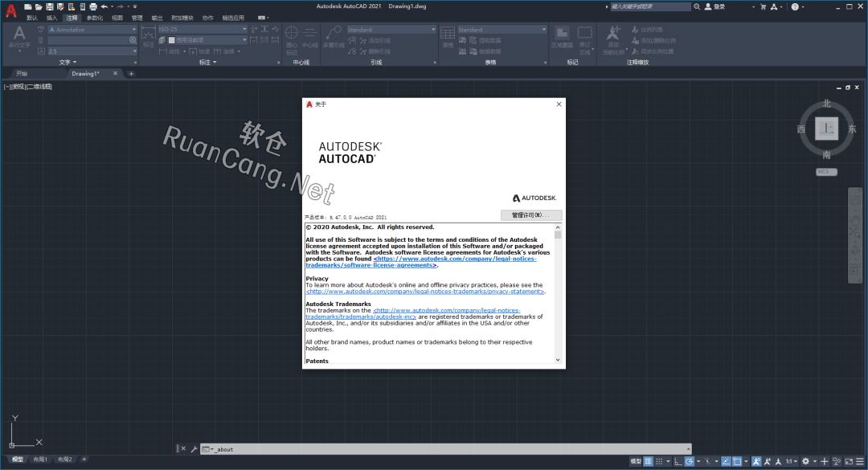The height and width of the screenshot is (470, 868).
Task: Click the Center Mark (圆心标记) icon
Action: tap(292, 37)
